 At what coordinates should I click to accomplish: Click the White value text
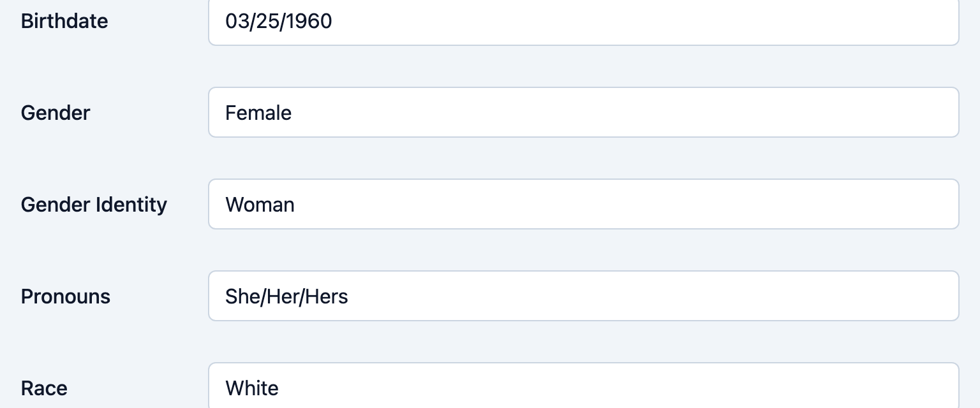[x=252, y=388]
